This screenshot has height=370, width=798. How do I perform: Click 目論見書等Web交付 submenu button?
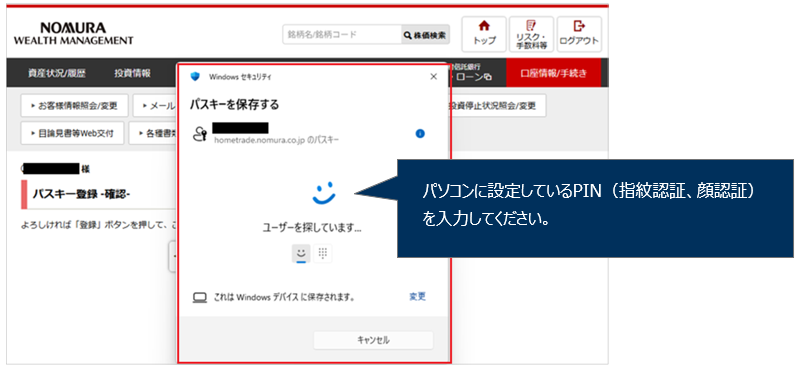pos(72,133)
